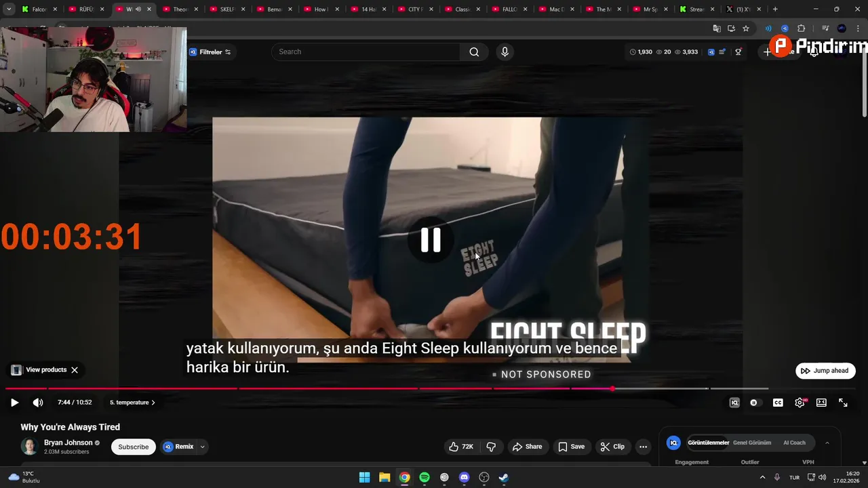Open the weather widget showing 13°C
This screenshot has height=488, width=868.
coord(24,477)
